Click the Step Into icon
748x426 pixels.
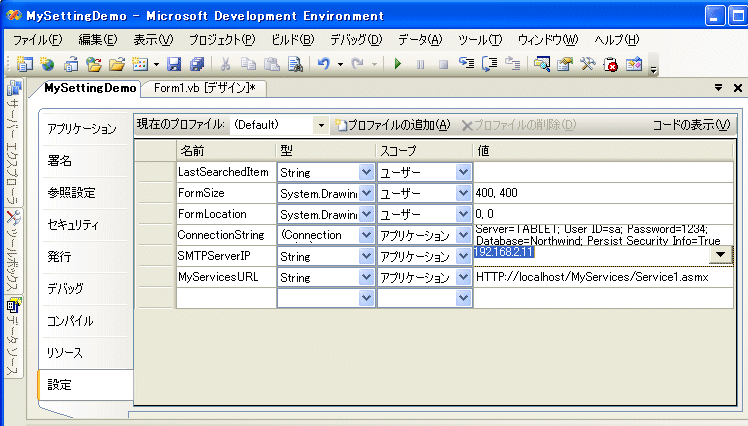point(466,64)
